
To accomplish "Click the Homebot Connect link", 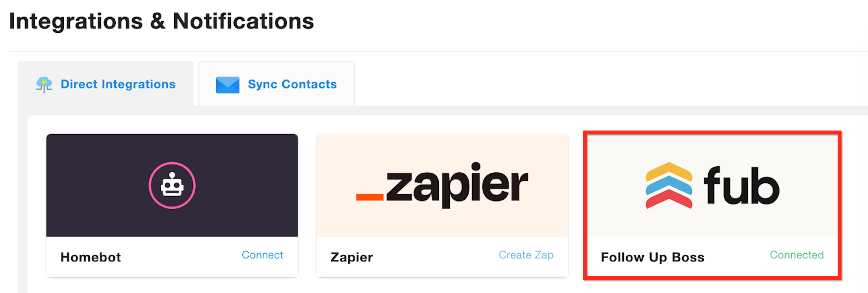I will (x=262, y=255).
